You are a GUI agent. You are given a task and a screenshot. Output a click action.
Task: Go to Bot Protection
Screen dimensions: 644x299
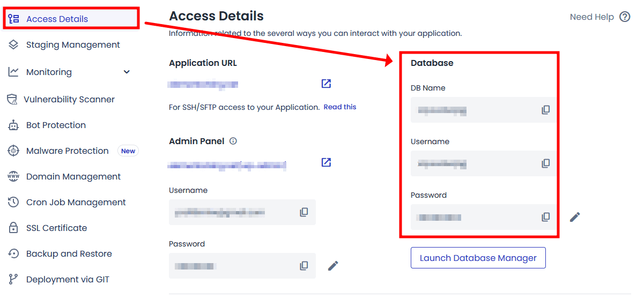click(56, 125)
